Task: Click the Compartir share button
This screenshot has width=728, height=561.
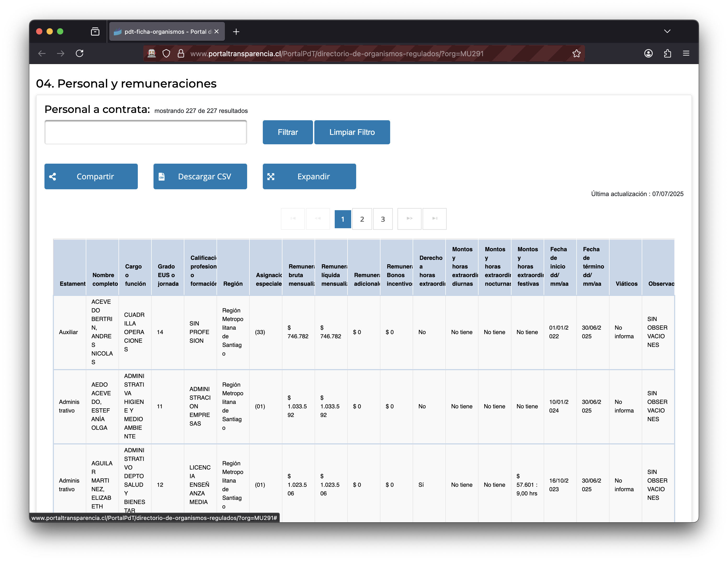Action: click(91, 176)
